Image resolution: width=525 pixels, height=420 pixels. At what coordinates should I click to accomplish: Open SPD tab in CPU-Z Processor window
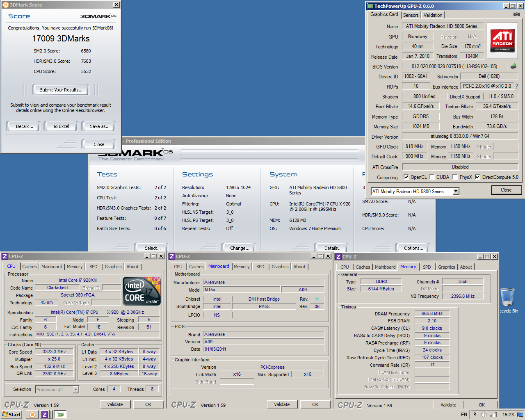94,267
